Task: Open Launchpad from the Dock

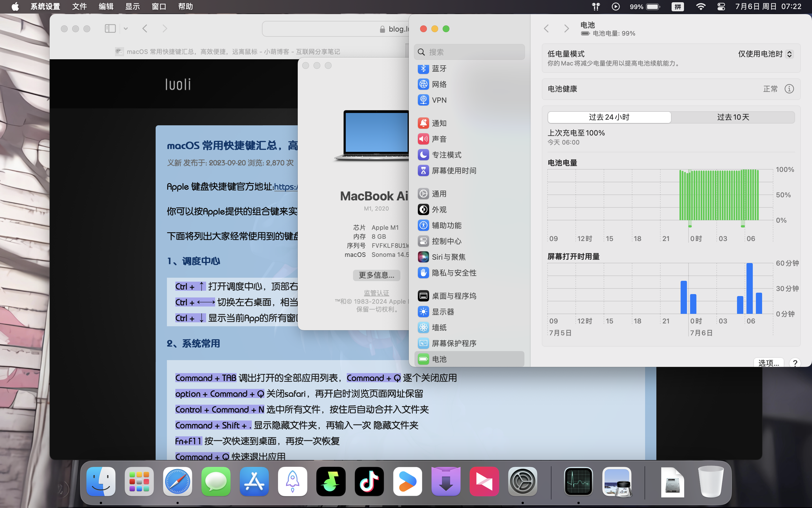Action: 139,481
